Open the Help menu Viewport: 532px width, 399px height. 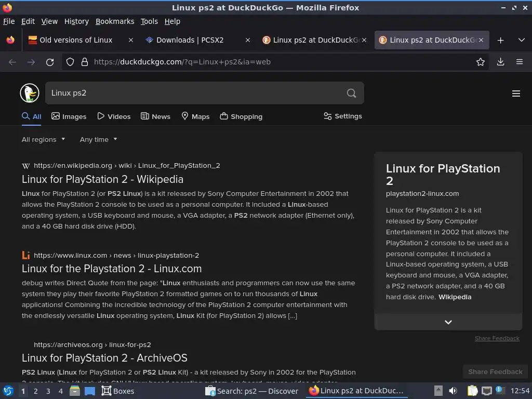(172, 21)
